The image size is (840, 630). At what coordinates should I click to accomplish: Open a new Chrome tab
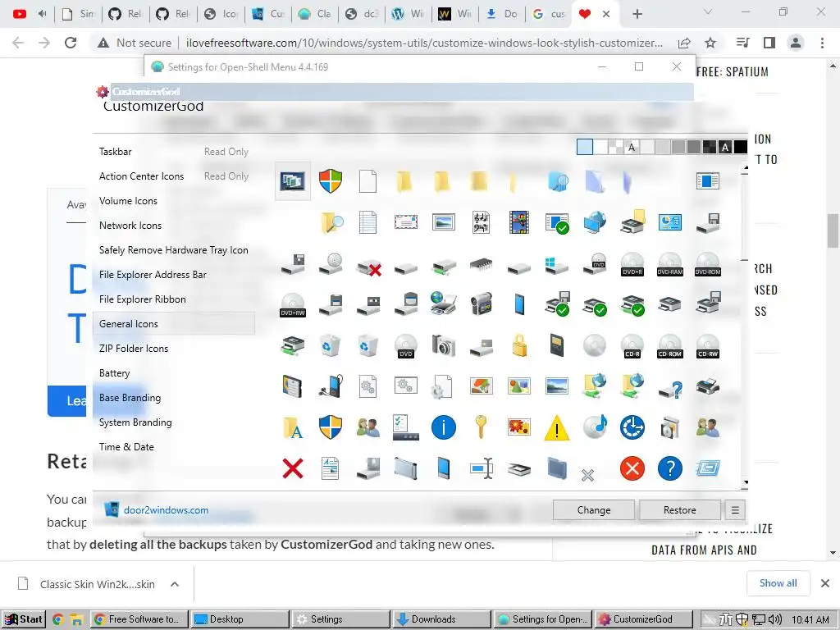tap(637, 14)
